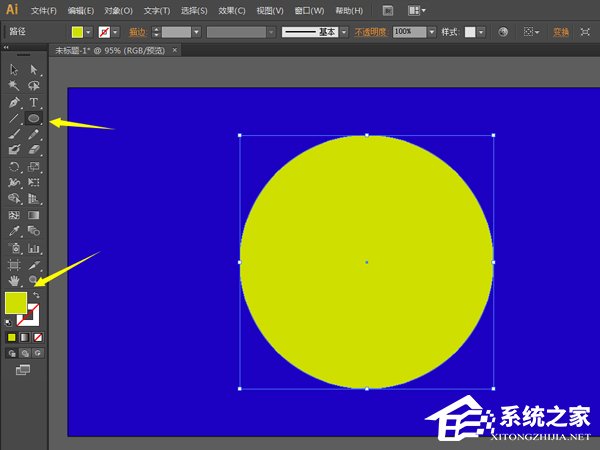Select the Column Graph tool
The height and width of the screenshot is (450, 600).
pyautogui.click(x=34, y=248)
